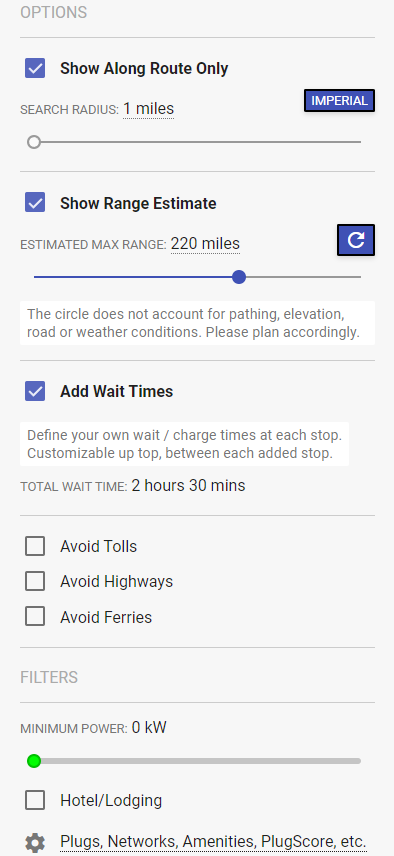Enable the Avoid Tolls checkbox
The width and height of the screenshot is (394, 856).
(35, 546)
